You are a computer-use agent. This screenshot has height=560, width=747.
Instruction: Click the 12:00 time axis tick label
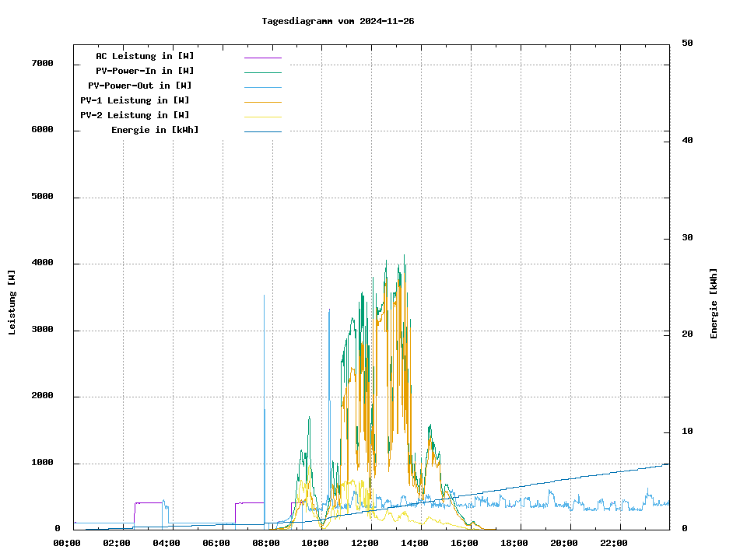(365, 543)
